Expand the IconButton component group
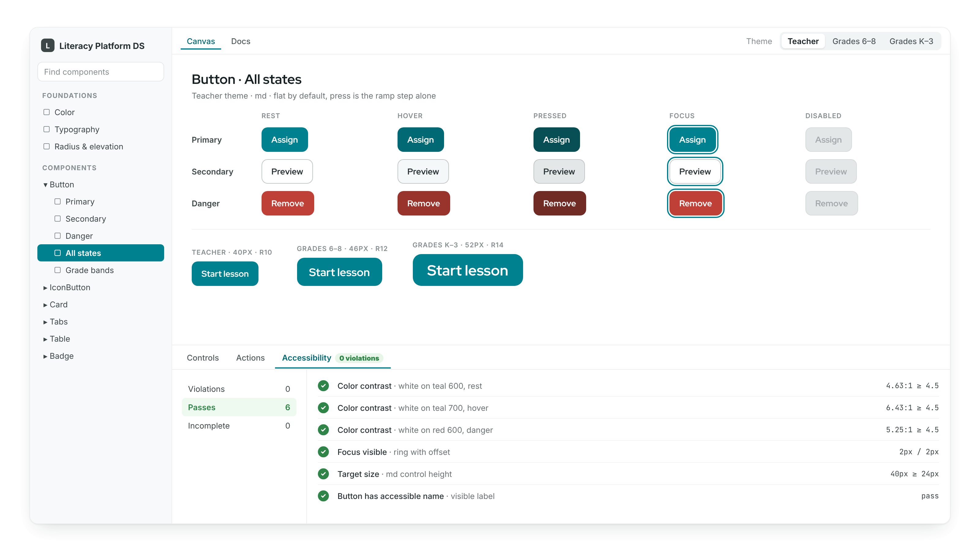Image resolution: width=980 pixels, height=551 pixels. (x=100, y=287)
